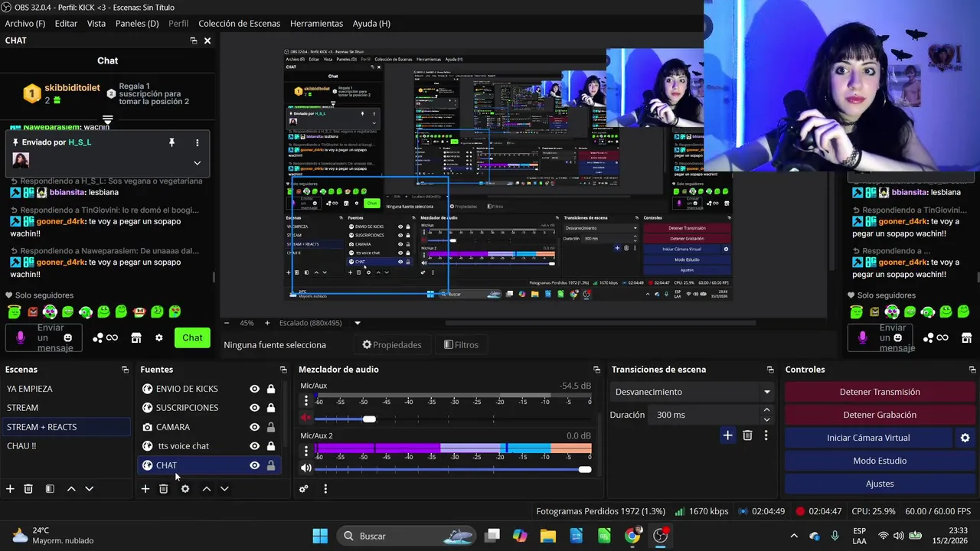The height and width of the screenshot is (551, 980).
Task: Toggle visibility of tts voice chat source
Action: click(x=254, y=446)
